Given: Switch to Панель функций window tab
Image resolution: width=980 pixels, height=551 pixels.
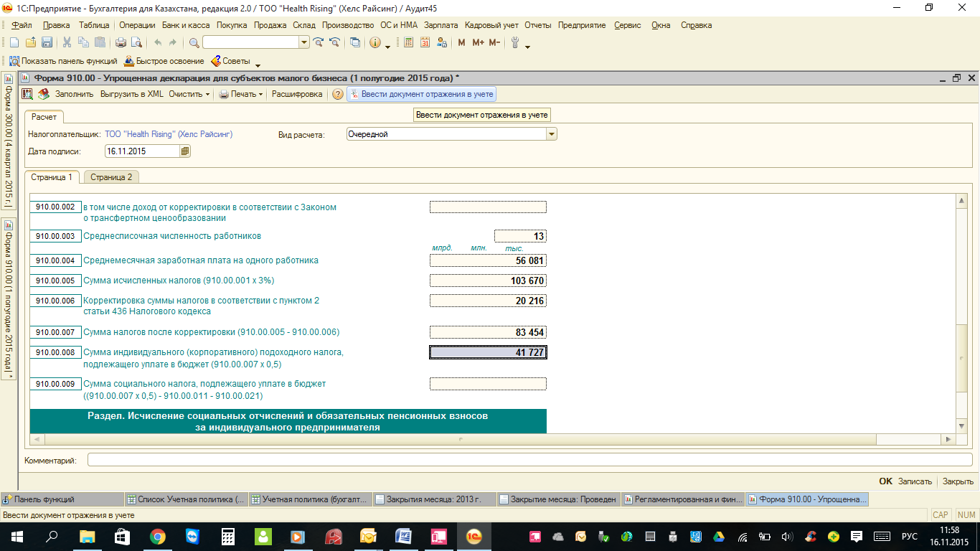Looking at the screenshot, I should click(x=62, y=499).
